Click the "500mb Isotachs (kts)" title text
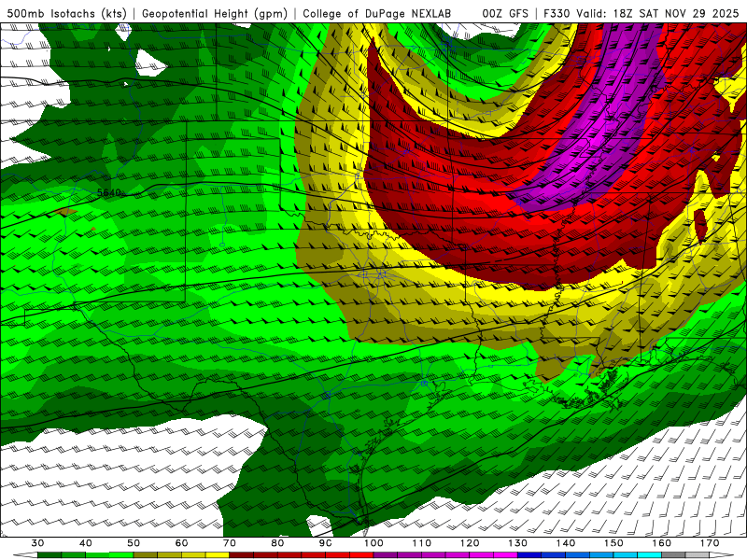747x560 pixels. [66, 13]
